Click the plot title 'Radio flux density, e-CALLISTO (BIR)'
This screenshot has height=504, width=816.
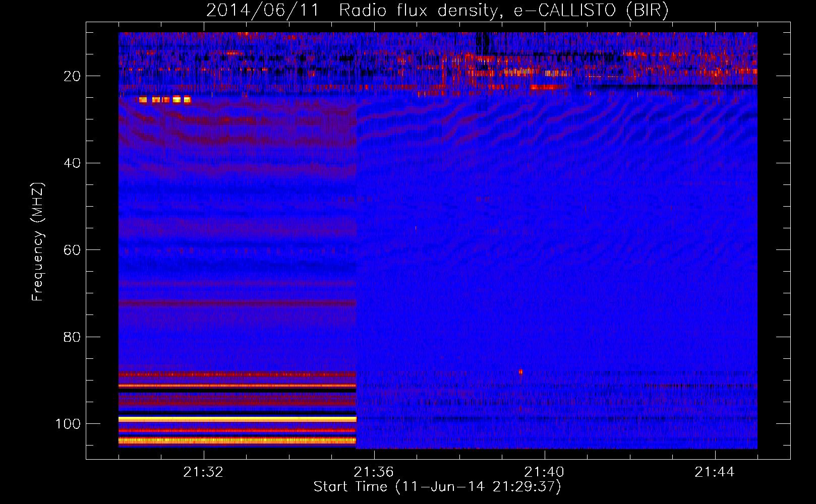click(503, 10)
